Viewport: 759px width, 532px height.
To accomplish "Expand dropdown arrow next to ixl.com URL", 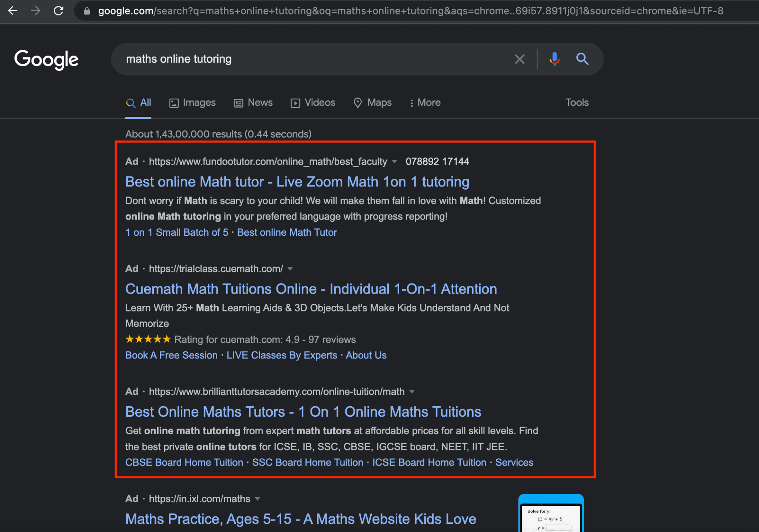I will pyautogui.click(x=258, y=499).
